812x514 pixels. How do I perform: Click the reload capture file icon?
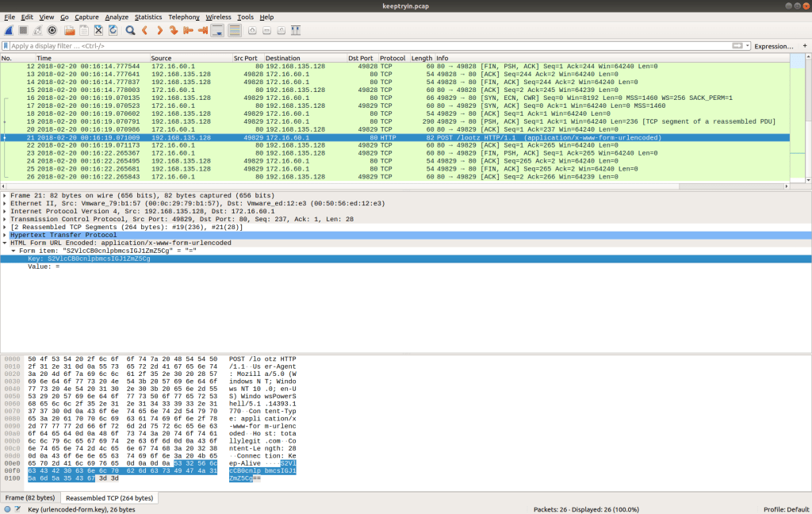(112, 30)
